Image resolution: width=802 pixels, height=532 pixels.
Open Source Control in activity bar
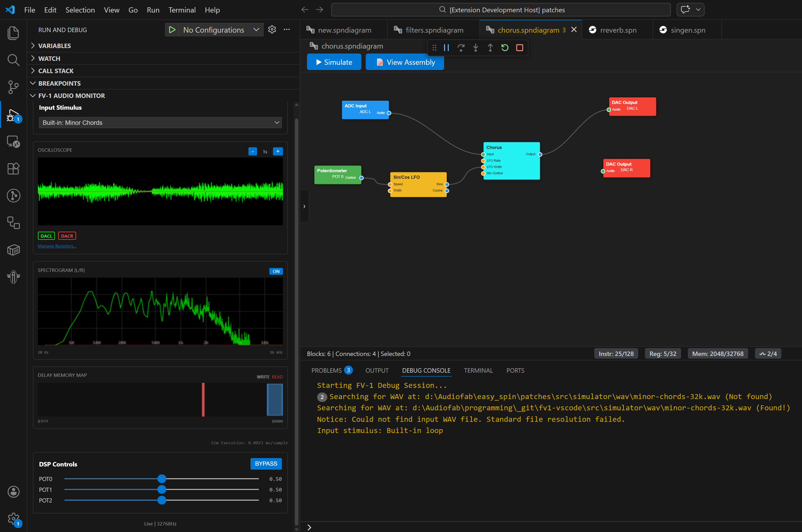[x=13, y=87]
